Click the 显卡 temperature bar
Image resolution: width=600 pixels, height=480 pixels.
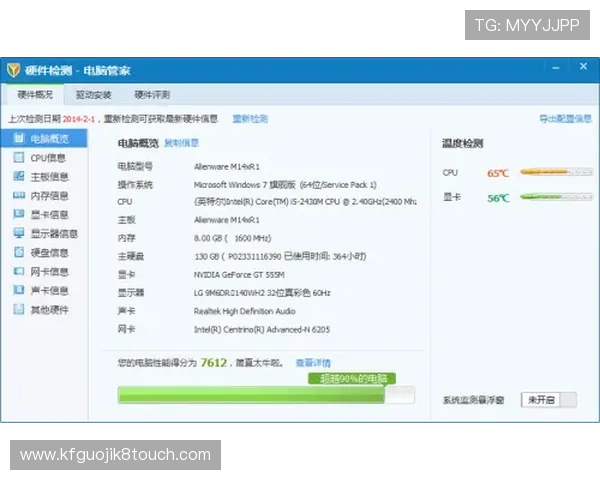[x=556, y=197]
